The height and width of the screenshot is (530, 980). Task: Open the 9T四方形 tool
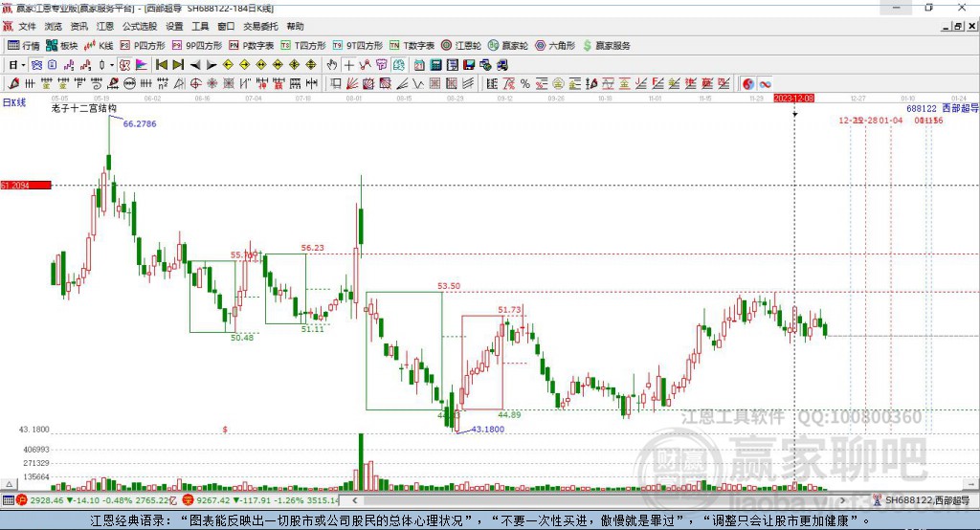coord(358,46)
